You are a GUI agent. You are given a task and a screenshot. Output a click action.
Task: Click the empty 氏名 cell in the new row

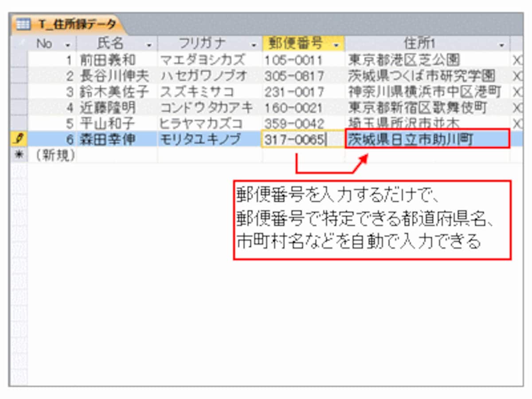(117, 155)
